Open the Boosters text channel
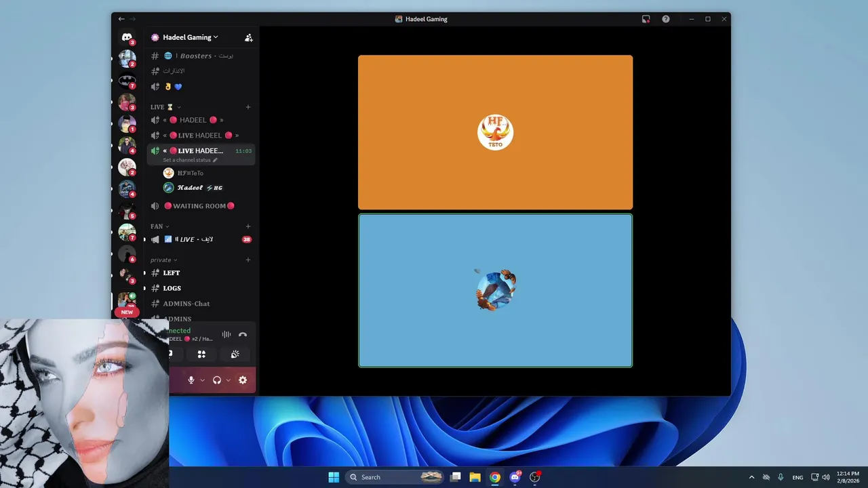 pos(201,56)
